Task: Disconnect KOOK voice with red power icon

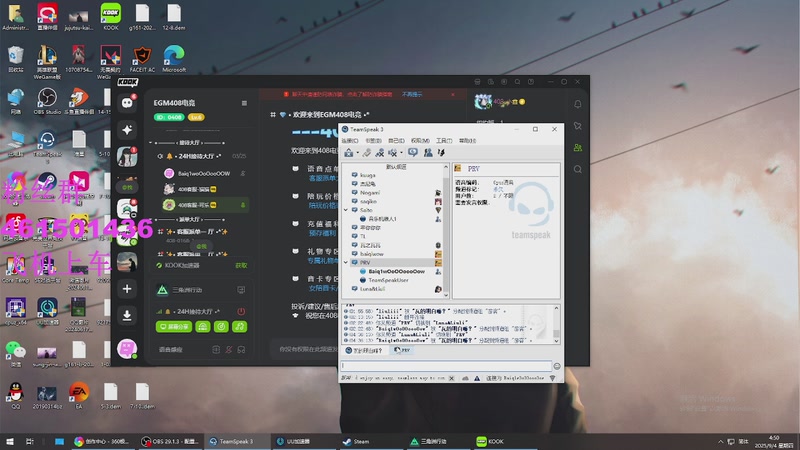Action: [241, 311]
